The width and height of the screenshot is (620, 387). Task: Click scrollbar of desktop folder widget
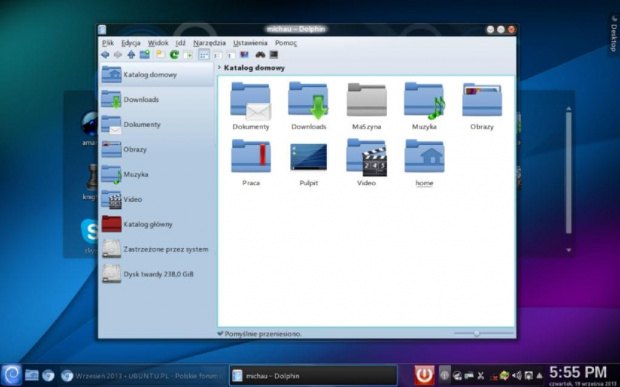tap(569, 173)
